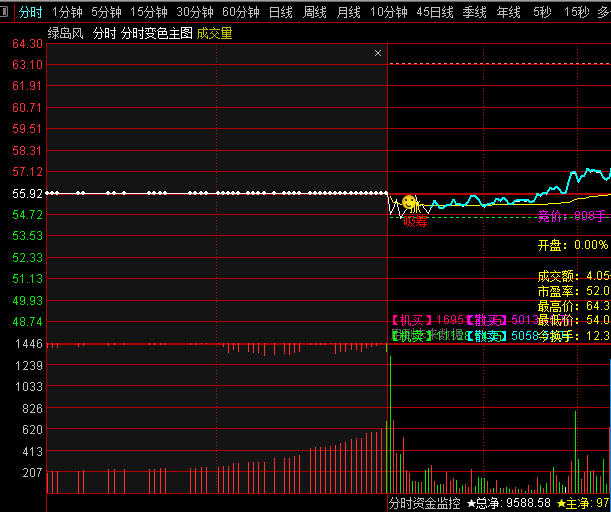611x512 pixels.
Task: Open the 60分钟 timeframe tab
Action: coord(241,12)
